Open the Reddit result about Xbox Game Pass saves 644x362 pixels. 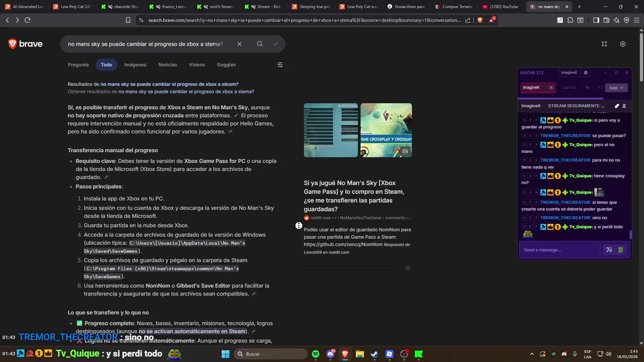click(354, 196)
